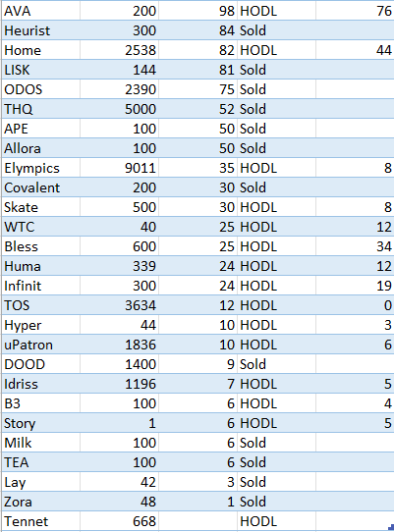Click the uPatron name cell
This screenshot has width=394, height=532.
click(x=40, y=345)
